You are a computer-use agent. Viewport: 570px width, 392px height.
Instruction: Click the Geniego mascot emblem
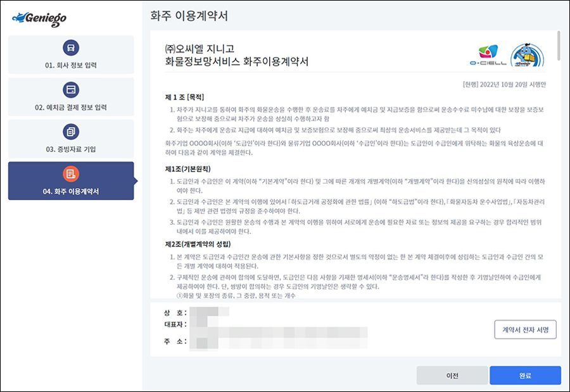coord(527,55)
